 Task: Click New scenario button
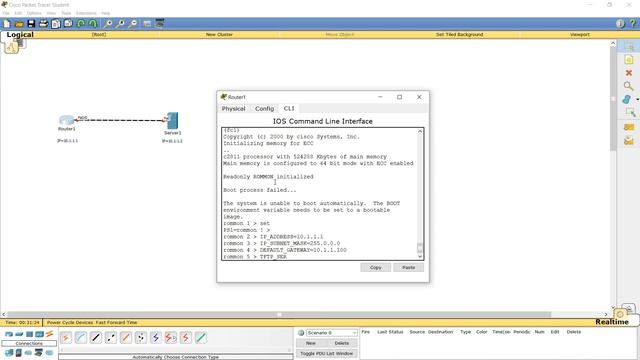[x=311, y=343]
